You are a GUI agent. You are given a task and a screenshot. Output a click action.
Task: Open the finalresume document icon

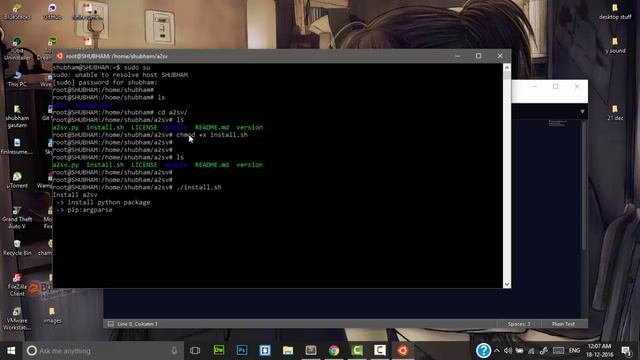click(17, 147)
